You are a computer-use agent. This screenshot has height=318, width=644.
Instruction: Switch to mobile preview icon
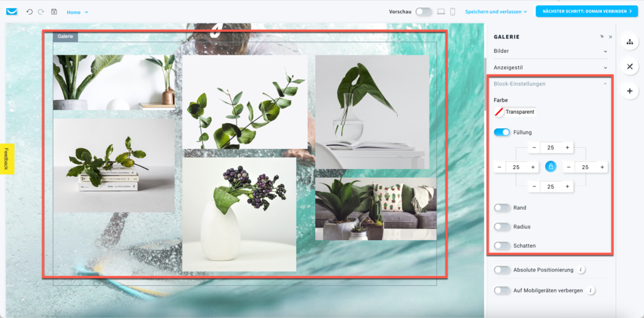pyautogui.click(x=453, y=11)
